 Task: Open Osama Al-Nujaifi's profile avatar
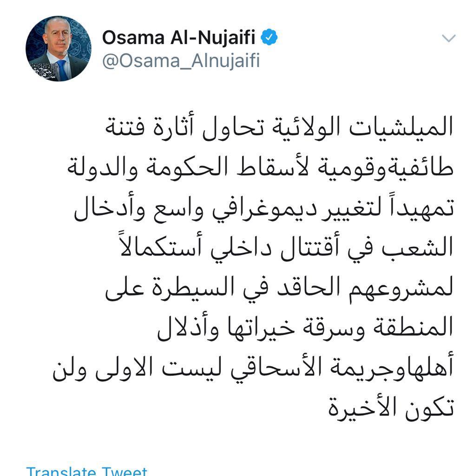[59, 48]
